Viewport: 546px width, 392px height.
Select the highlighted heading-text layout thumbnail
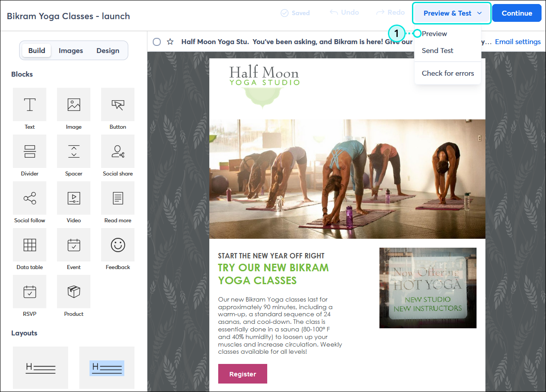coord(107,367)
